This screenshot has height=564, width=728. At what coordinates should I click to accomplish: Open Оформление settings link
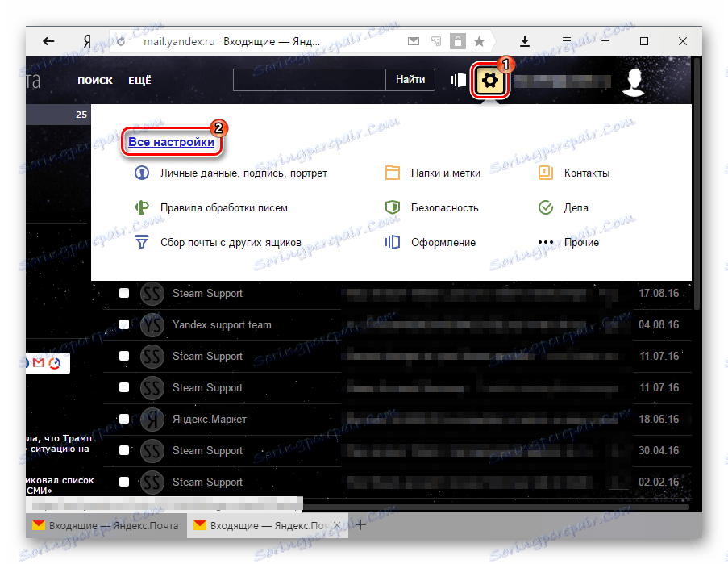point(443,243)
